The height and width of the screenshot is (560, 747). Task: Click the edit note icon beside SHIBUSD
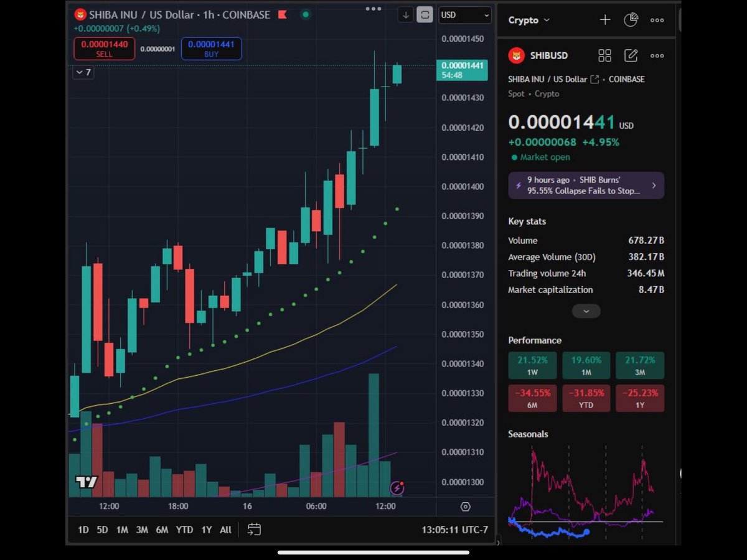631,56
